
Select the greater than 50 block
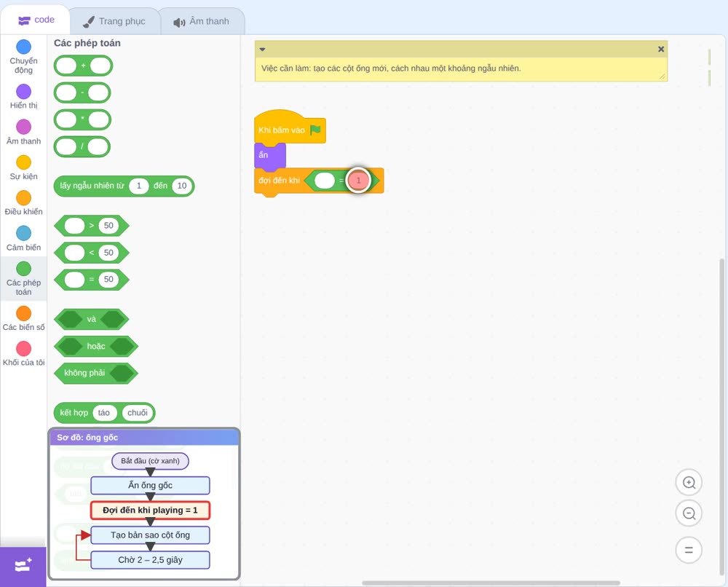92,226
